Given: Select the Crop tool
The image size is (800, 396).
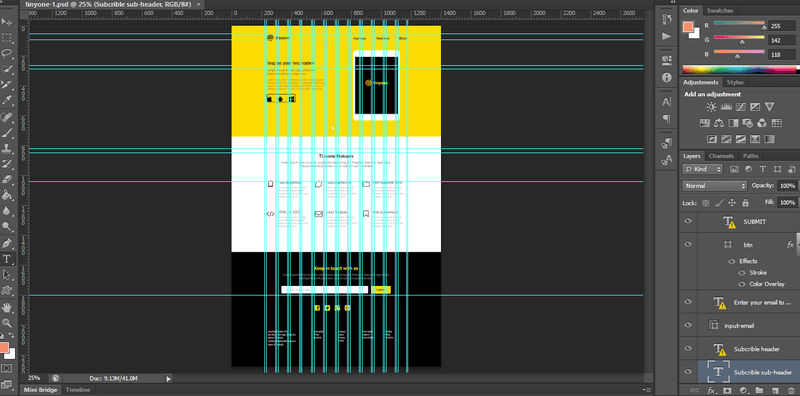Looking at the screenshot, I should click(x=7, y=85).
